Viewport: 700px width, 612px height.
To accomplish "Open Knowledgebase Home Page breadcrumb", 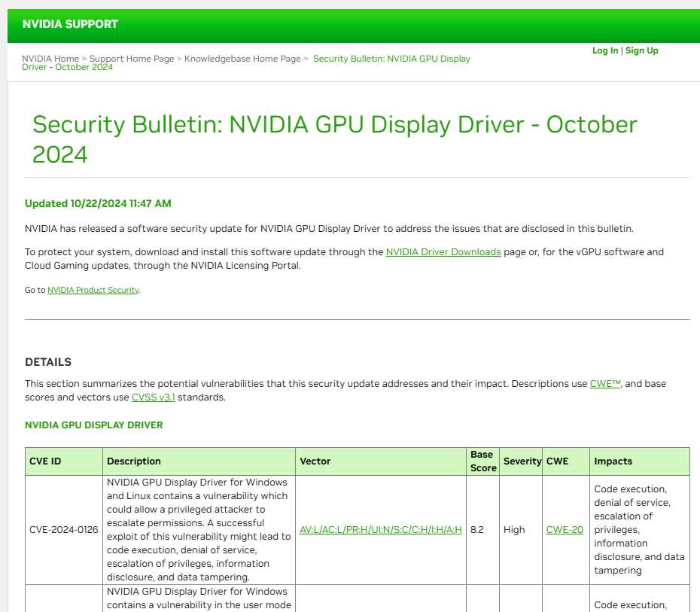I will point(242,59).
